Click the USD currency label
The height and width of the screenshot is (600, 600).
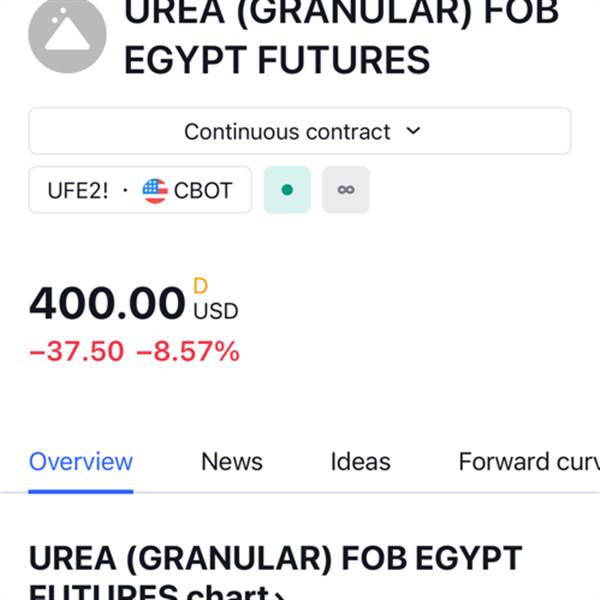pyautogui.click(x=216, y=311)
